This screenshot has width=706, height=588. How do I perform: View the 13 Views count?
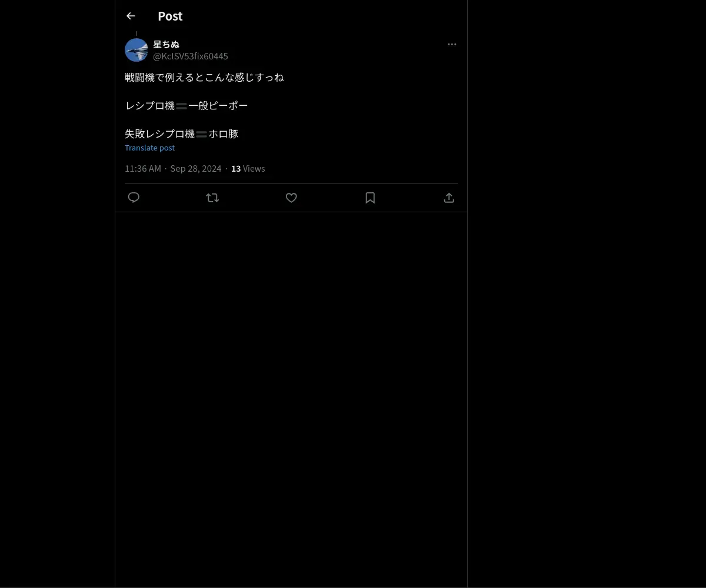[x=248, y=168]
